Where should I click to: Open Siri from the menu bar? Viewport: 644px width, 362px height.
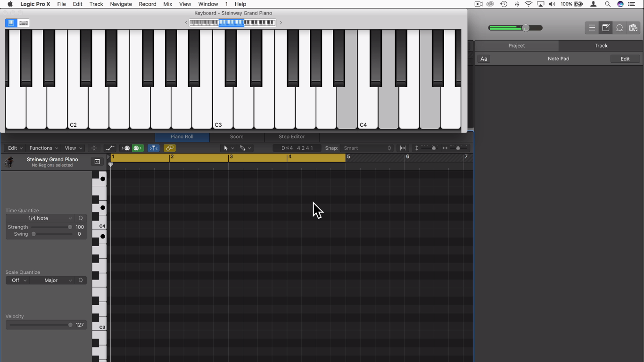click(620, 4)
